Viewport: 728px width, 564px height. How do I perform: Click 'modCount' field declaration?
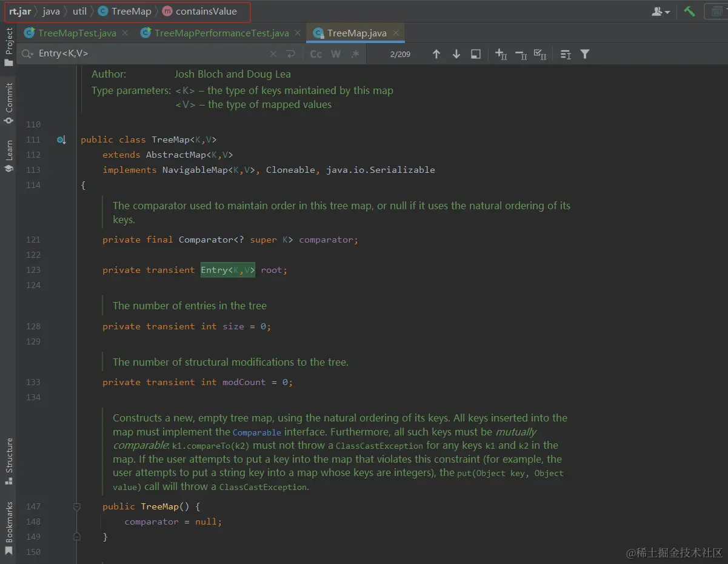(x=244, y=382)
